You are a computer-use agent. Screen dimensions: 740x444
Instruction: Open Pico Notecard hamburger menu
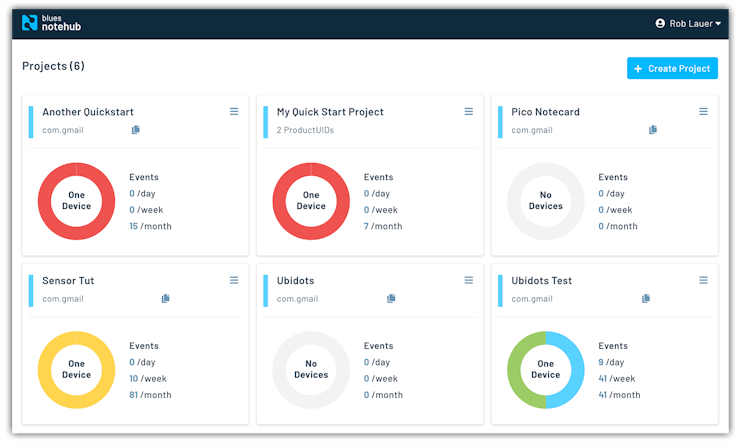[703, 112]
